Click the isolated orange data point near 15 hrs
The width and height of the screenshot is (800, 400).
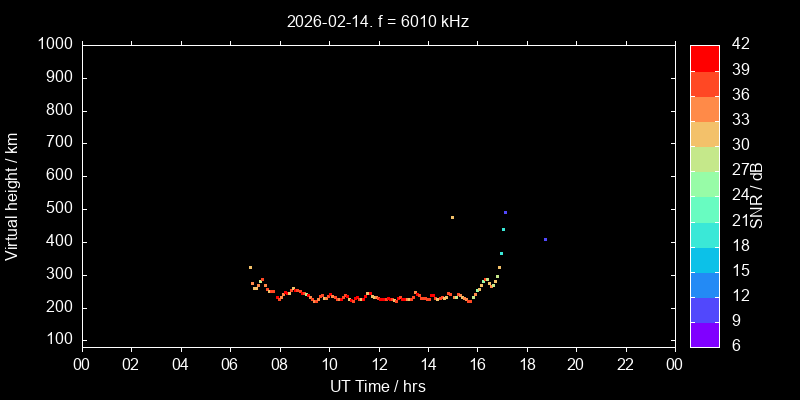[452, 217]
